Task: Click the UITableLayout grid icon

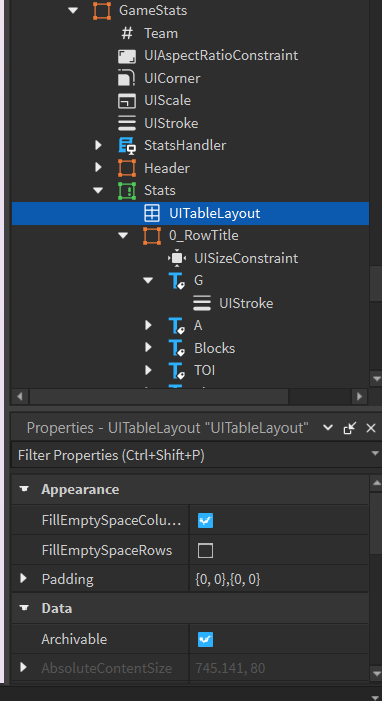Action: tap(152, 213)
